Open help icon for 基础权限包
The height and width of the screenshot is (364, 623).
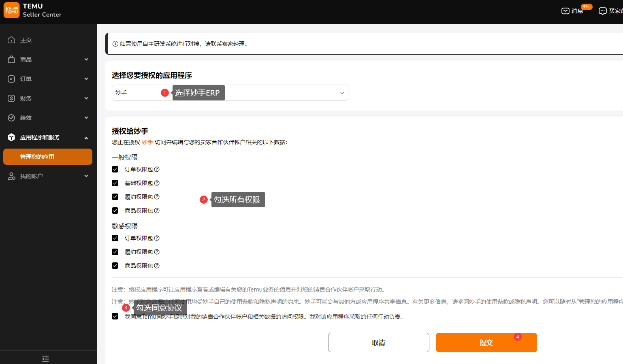pyautogui.click(x=157, y=183)
